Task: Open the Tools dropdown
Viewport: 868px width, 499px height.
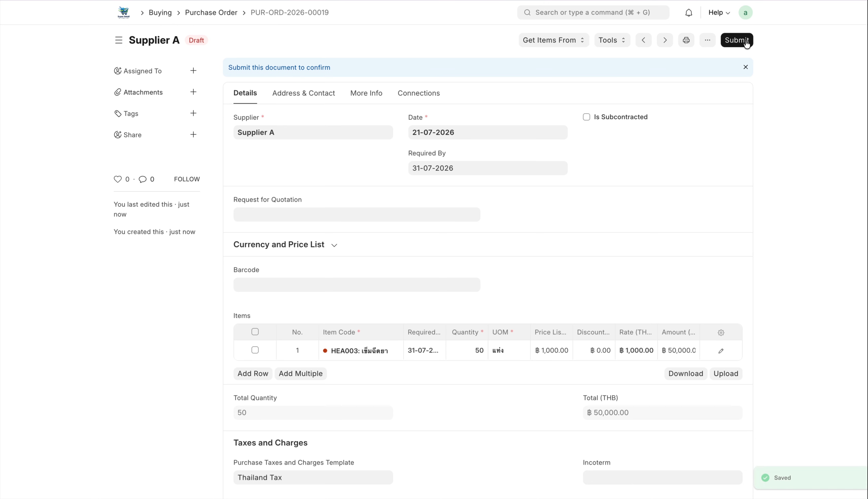Action: tap(612, 40)
